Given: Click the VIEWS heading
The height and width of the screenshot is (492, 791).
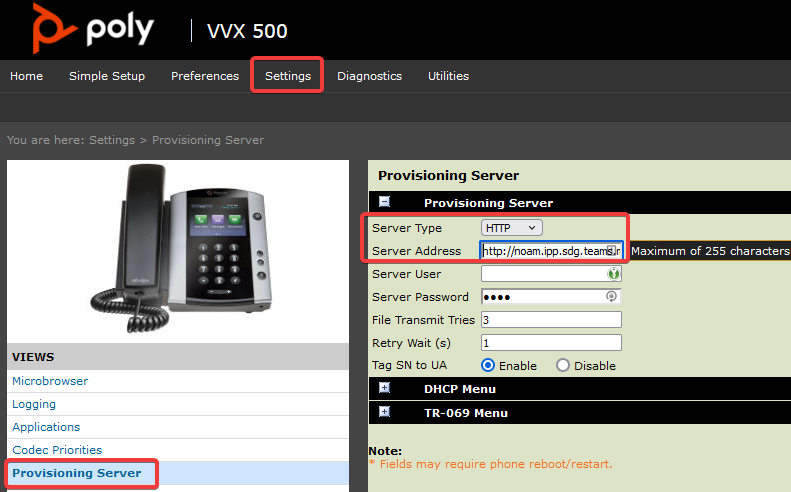Looking at the screenshot, I should tap(33, 357).
